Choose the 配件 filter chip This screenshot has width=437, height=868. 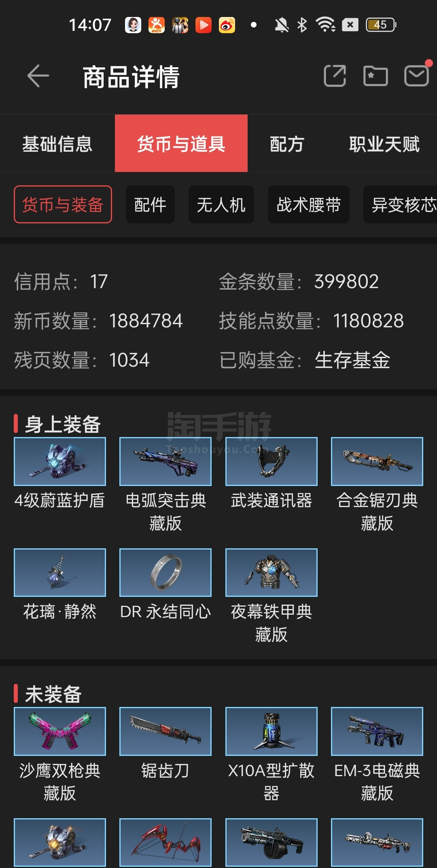click(x=150, y=204)
